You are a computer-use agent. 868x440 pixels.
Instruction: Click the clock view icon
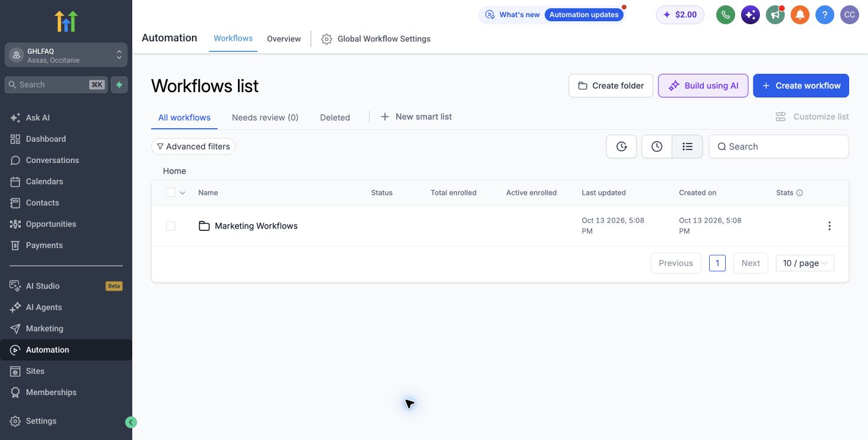tap(657, 146)
